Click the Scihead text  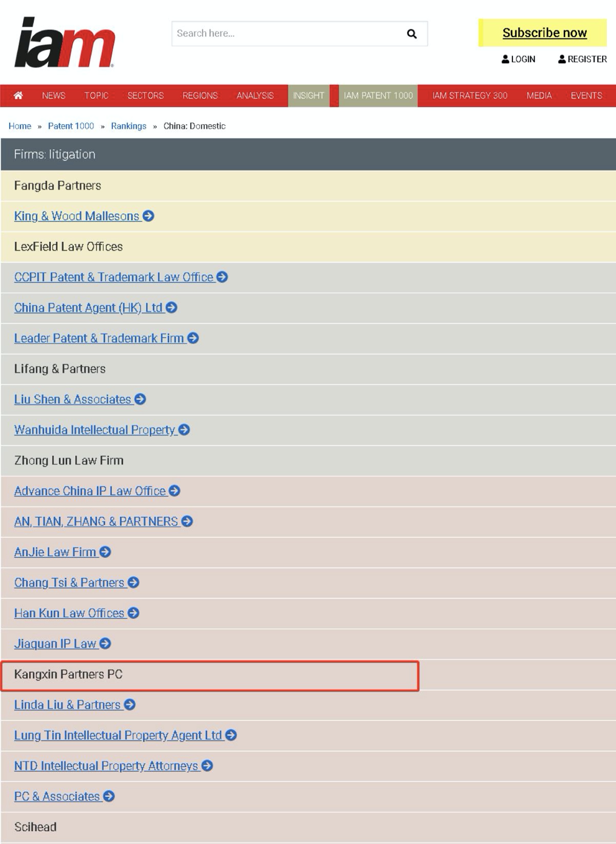(x=35, y=827)
